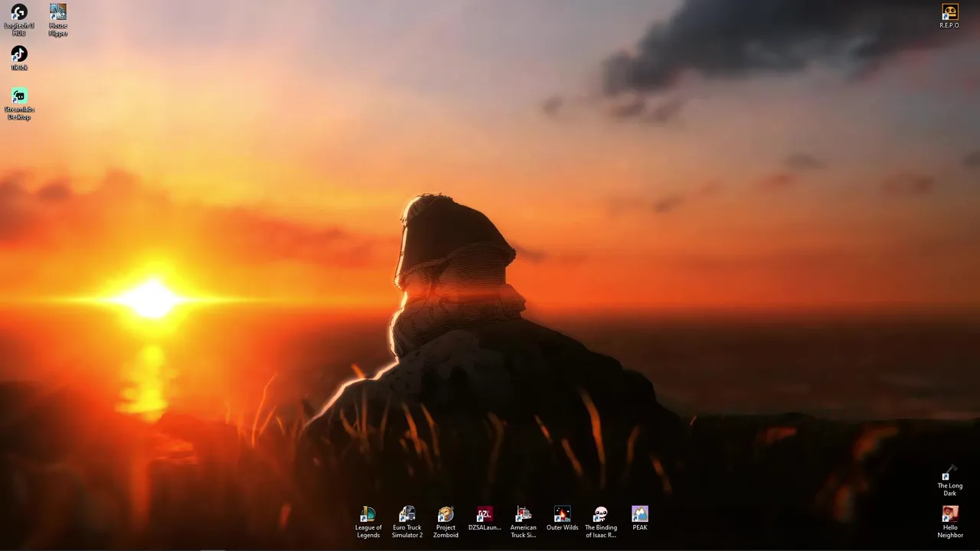Select the Logitech G HUB desktop shortcut
Viewport: 980px width, 551px height.
tap(19, 19)
